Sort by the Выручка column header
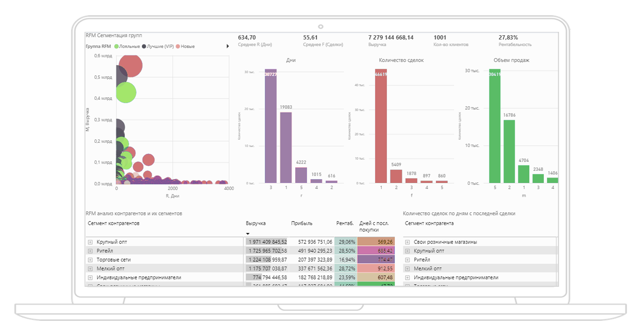644x334 pixels. [256, 223]
